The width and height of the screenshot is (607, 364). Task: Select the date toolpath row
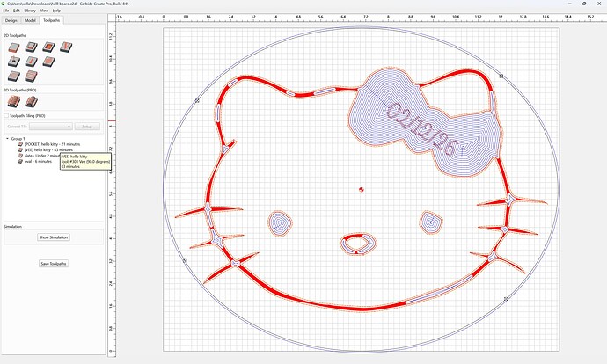pyautogui.click(x=42, y=156)
